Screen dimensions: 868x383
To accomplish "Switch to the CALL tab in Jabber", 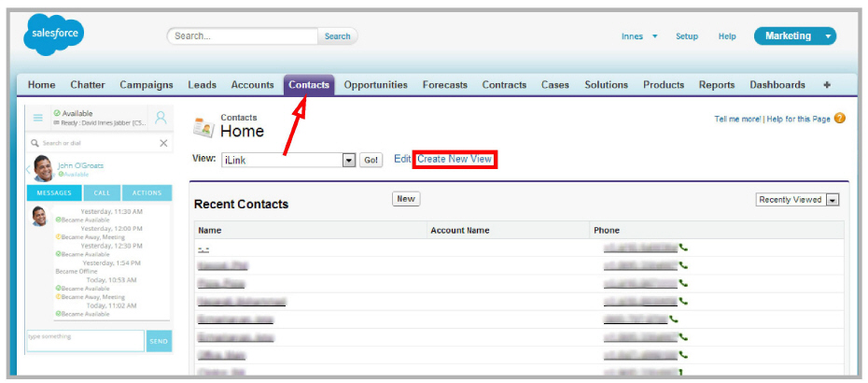I will (x=102, y=192).
